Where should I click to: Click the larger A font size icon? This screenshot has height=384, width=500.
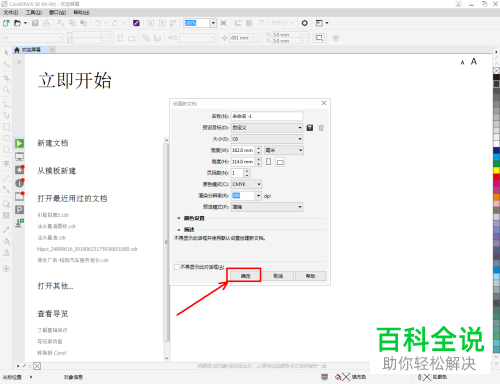click(x=474, y=61)
